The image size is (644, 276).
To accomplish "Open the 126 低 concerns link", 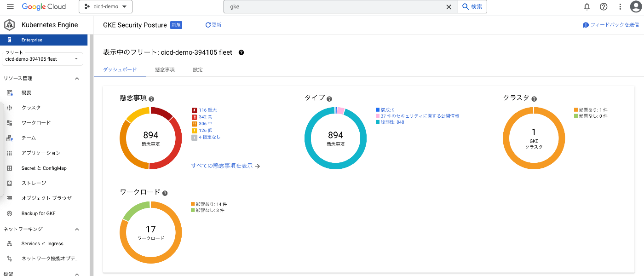I will 205,131.
